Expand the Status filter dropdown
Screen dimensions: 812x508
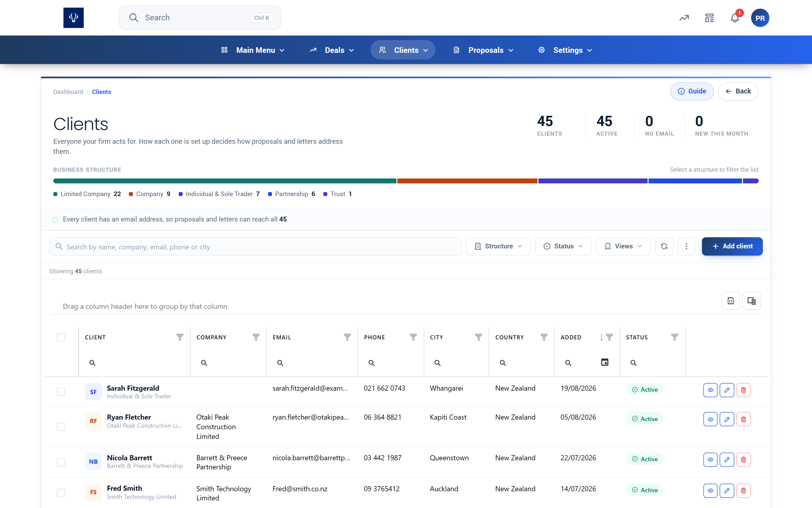pos(563,246)
